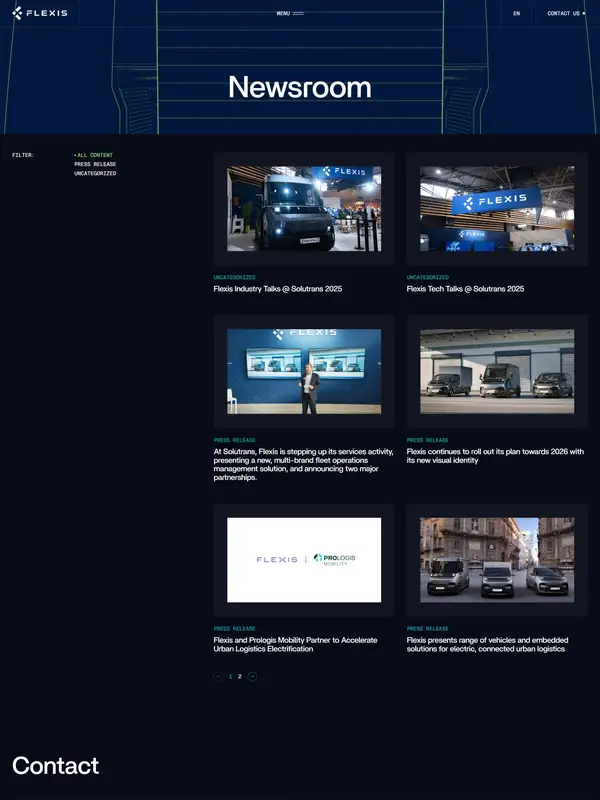The width and height of the screenshot is (600, 800).
Task: Click the previous page arrow icon
Action: [218, 677]
